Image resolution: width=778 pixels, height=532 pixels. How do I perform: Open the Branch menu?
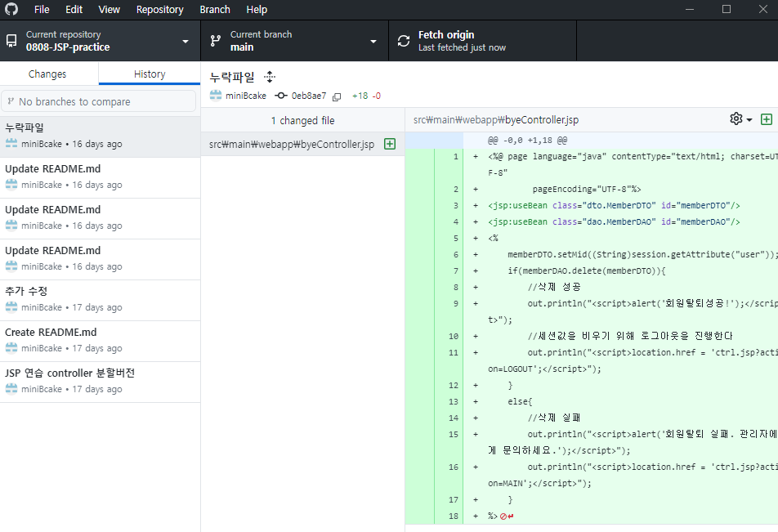pos(215,10)
